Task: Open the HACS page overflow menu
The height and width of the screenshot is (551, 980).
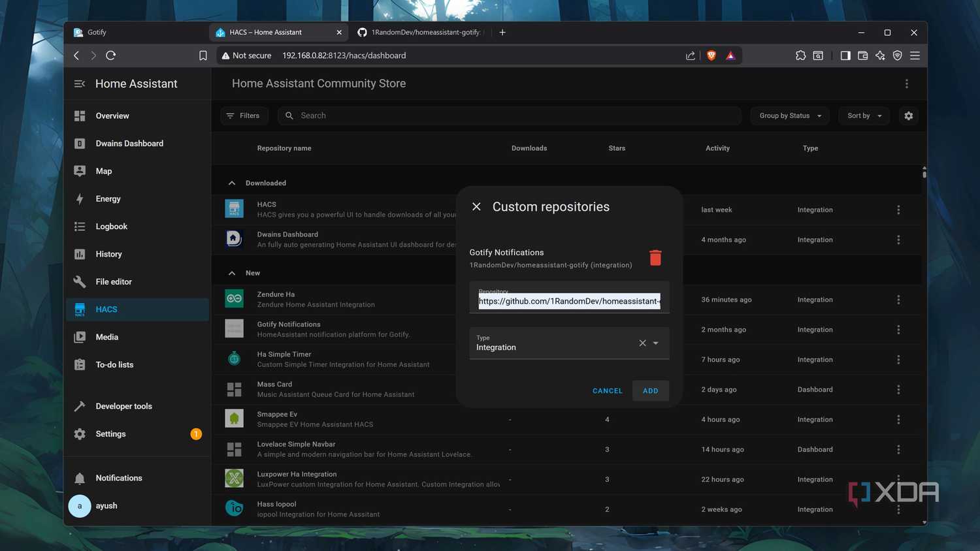Action: tap(907, 84)
